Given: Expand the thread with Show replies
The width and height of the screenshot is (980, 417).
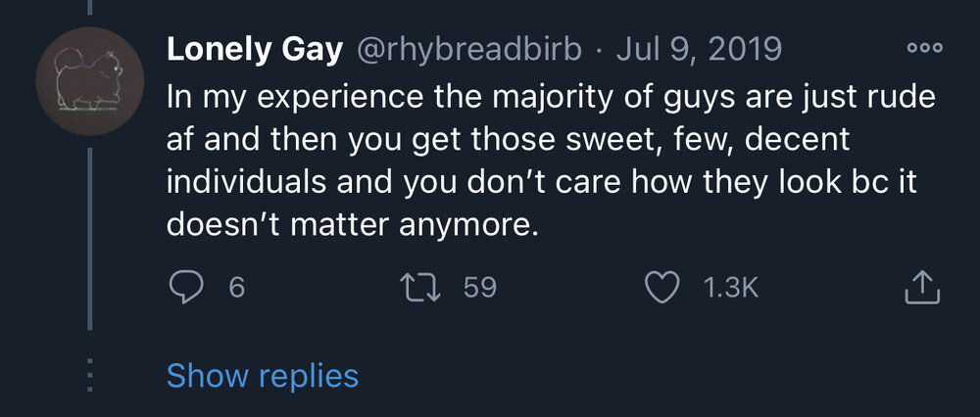Looking at the screenshot, I should (x=263, y=376).
